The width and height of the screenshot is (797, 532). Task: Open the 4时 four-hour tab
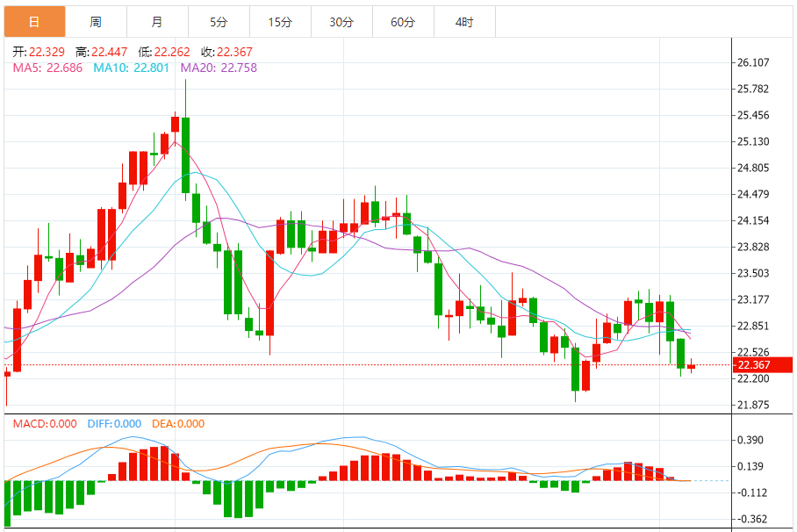click(464, 22)
